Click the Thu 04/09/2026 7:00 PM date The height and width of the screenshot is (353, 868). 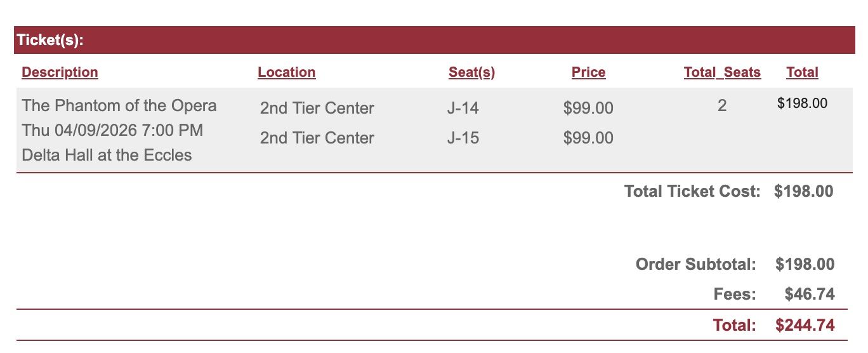point(112,130)
